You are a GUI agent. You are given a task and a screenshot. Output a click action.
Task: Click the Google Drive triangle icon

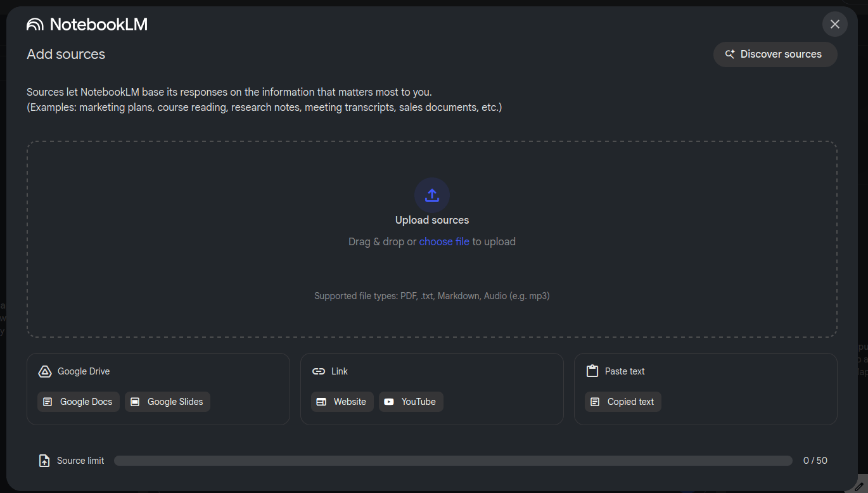45,371
